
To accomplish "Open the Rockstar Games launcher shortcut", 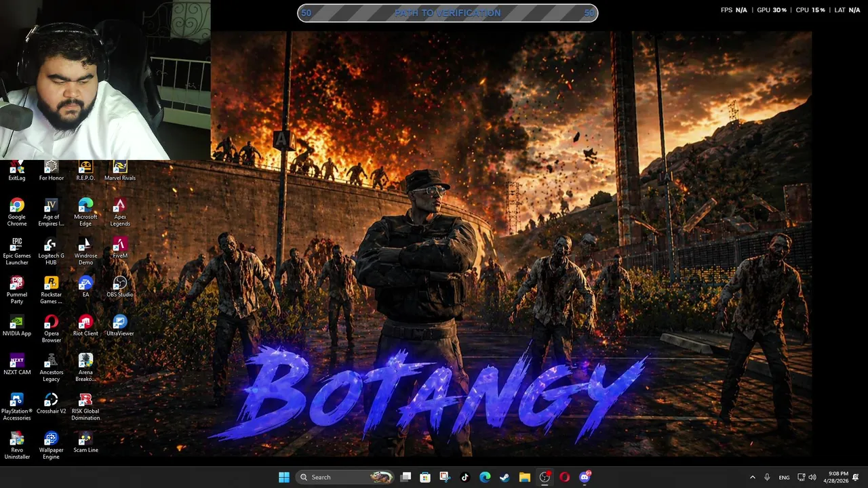I will pos(52,290).
